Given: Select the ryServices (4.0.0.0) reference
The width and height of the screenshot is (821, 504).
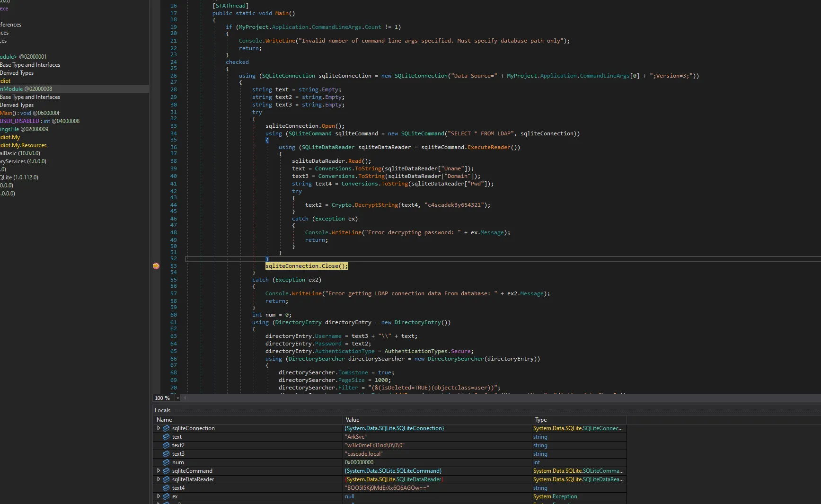Looking at the screenshot, I should 23,161.
